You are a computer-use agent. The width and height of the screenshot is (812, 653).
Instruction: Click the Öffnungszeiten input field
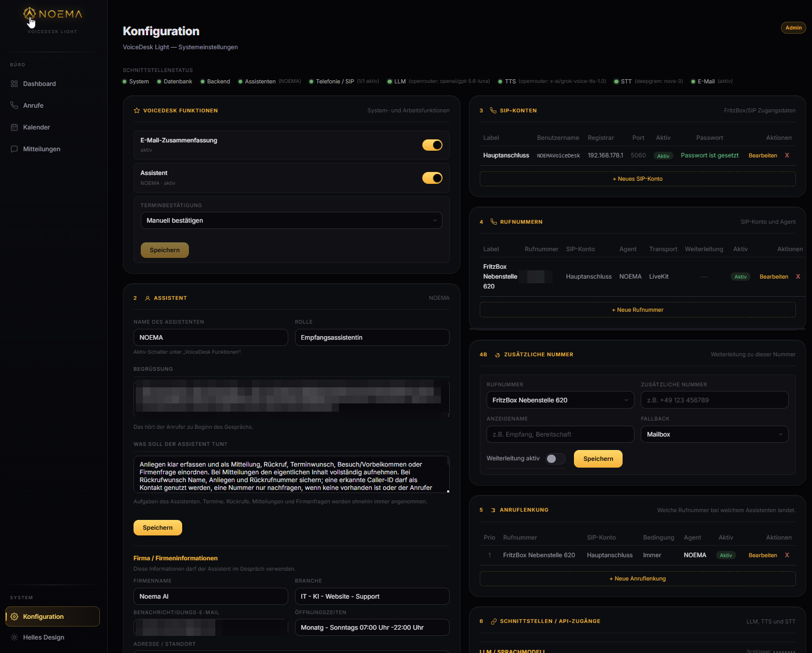click(x=372, y=628)
